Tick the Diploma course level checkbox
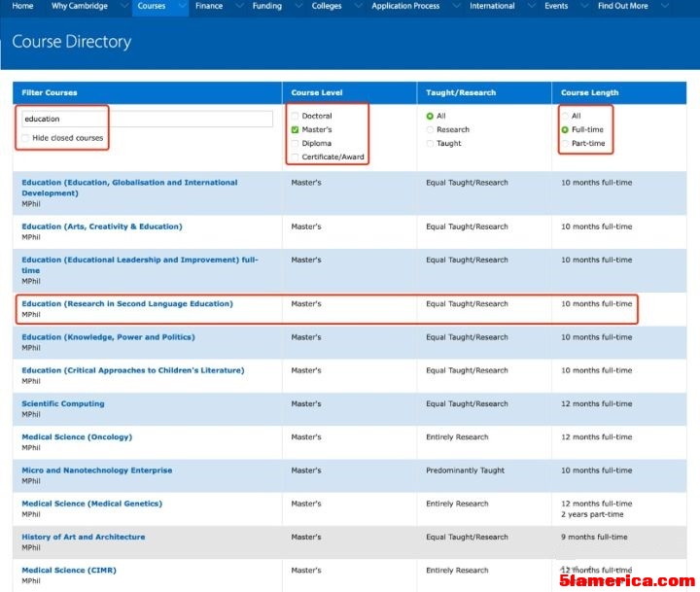The width and height of the screenshot is (700, 592). [x=295, y=143]
